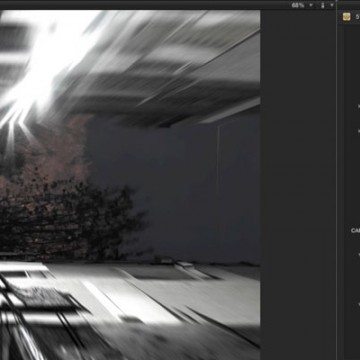This screenshot has height=360, width=360.
Task: Collapse the bottommost open triangle in inspector
Action: [x=359, y=304]
